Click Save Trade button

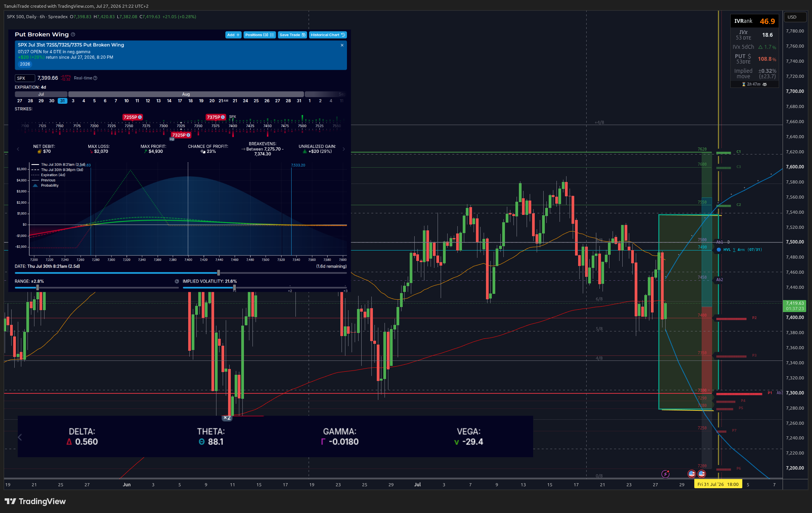pos(292,35)
